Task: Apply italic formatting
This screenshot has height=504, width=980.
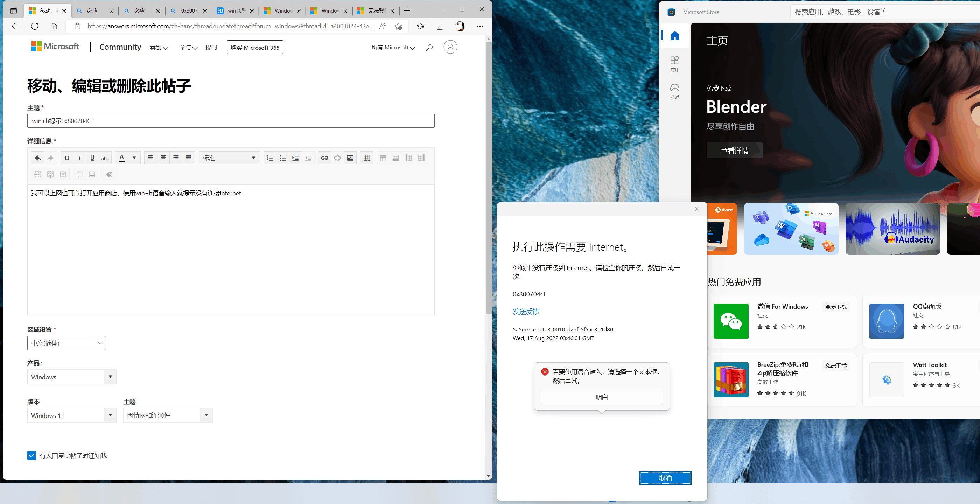Action: pyautogui.click(x=79, y=157)
